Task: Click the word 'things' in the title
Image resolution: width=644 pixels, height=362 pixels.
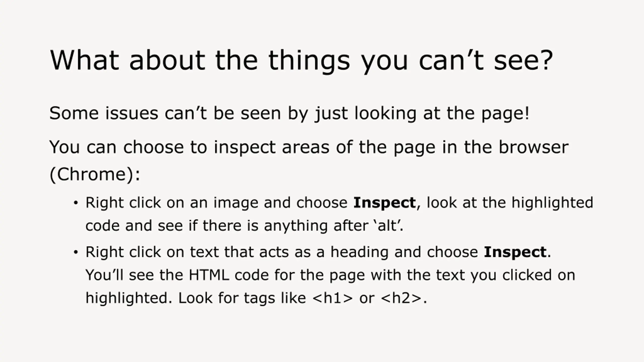Action: (309, 60)
